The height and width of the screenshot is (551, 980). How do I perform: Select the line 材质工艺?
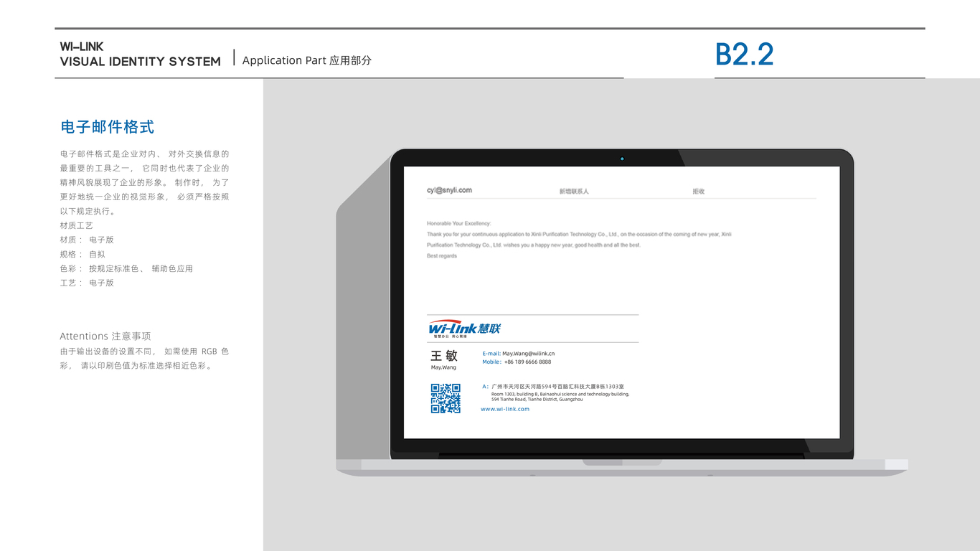tap(77, 225)
